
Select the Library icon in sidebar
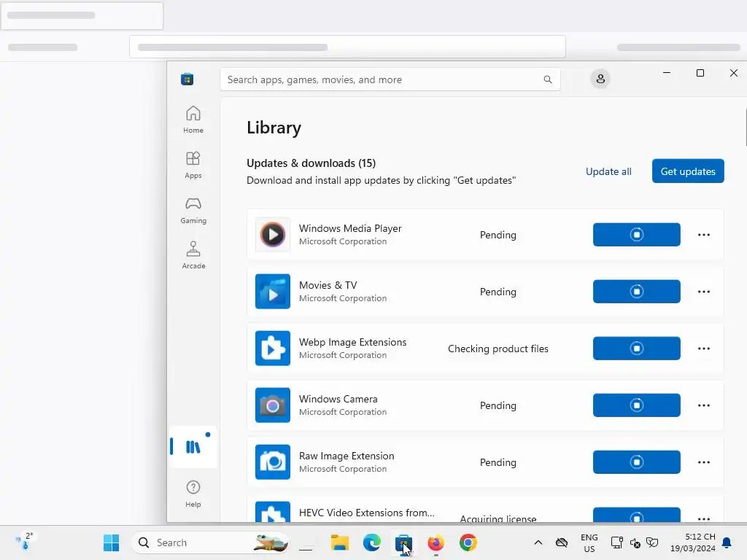point(193,447)
